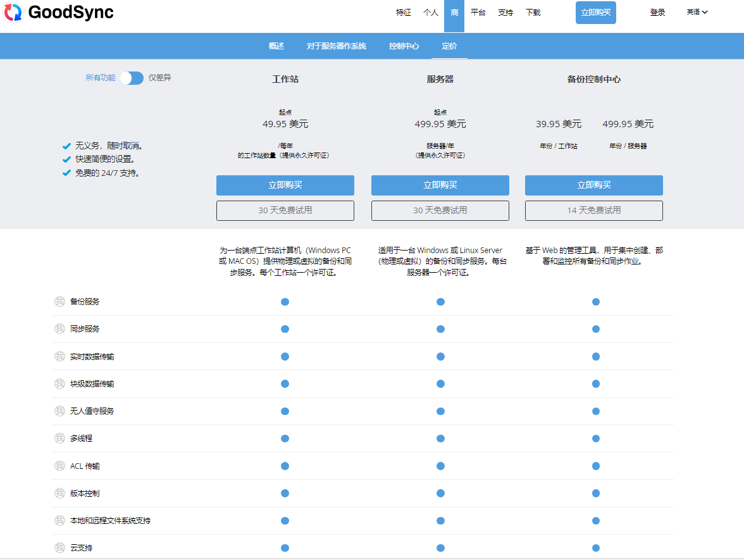This screenshot has width=744, height=560.
Task: Click 立即购买 under 服务器
Action: point(440,185)
